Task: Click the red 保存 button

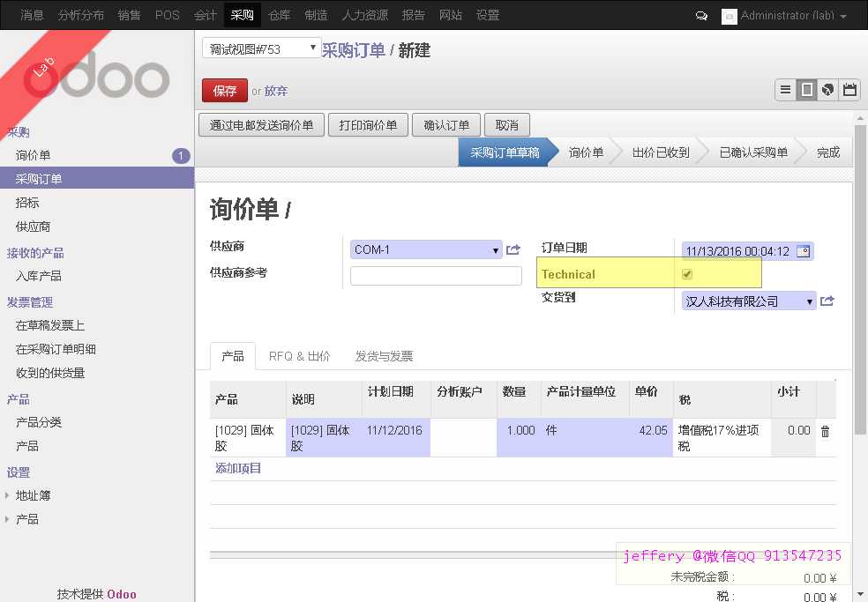Action: tap(224, 91)
